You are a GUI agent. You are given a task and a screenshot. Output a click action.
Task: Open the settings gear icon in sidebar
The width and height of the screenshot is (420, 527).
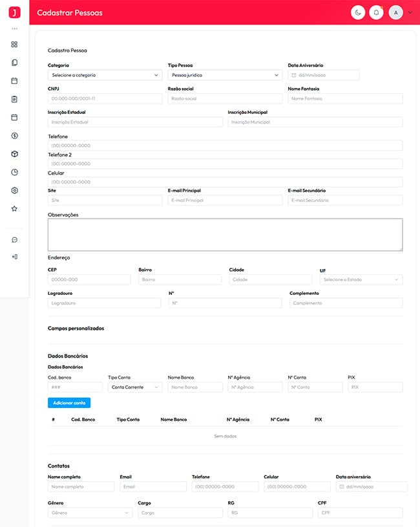click(x=14, y=190)
